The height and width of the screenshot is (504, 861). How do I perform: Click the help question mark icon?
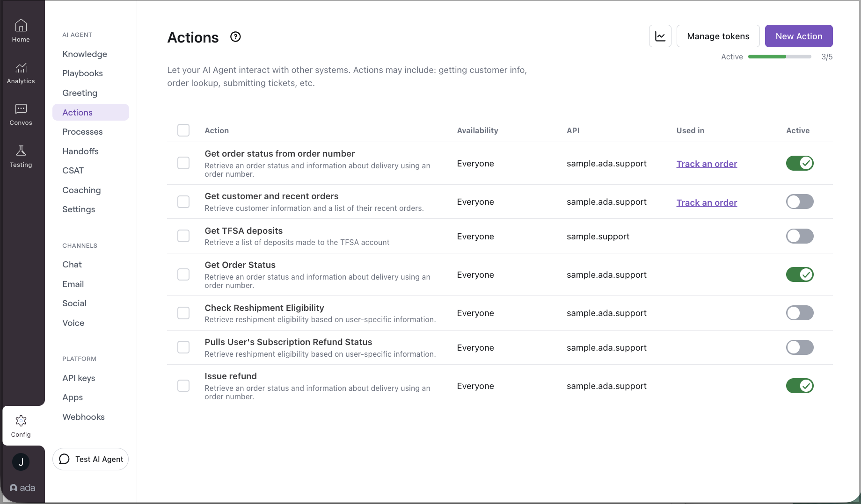pos(235,37)
